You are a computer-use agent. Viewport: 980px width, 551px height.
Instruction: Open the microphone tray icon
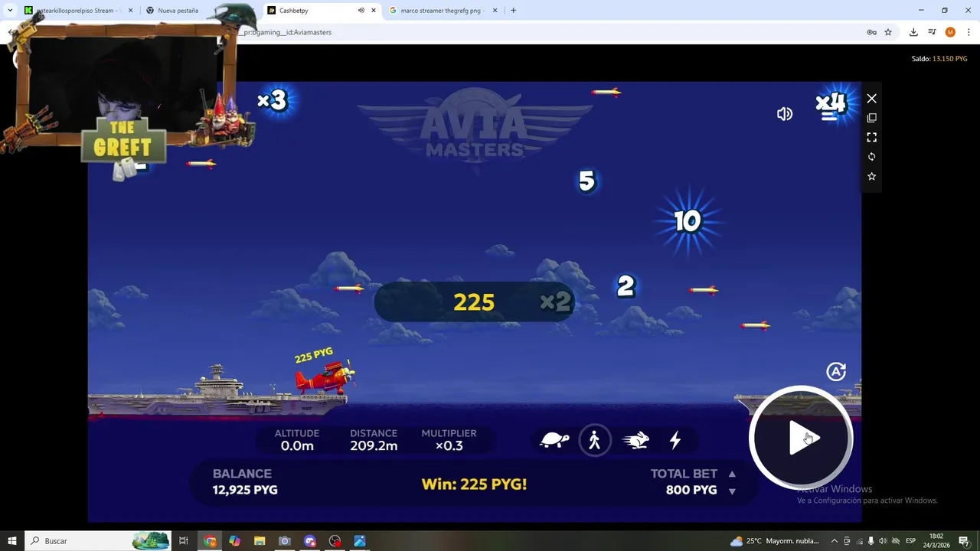point(871,541)
